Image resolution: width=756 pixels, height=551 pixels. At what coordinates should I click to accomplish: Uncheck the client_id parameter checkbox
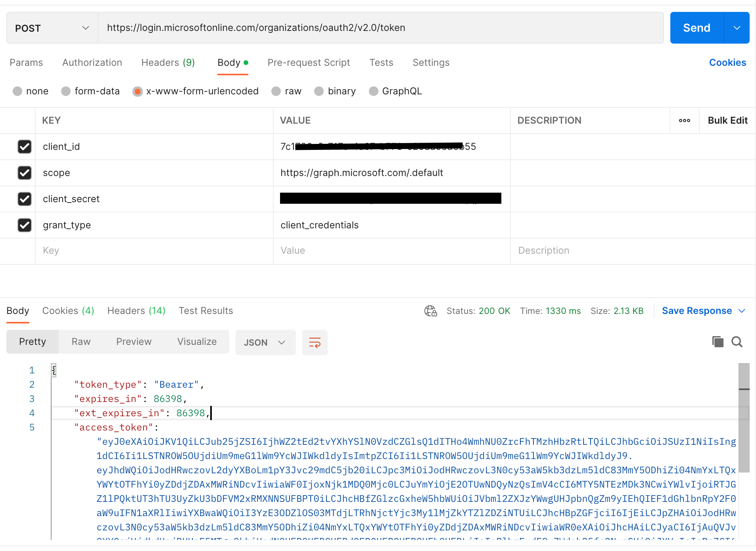[x=25, y=147]
